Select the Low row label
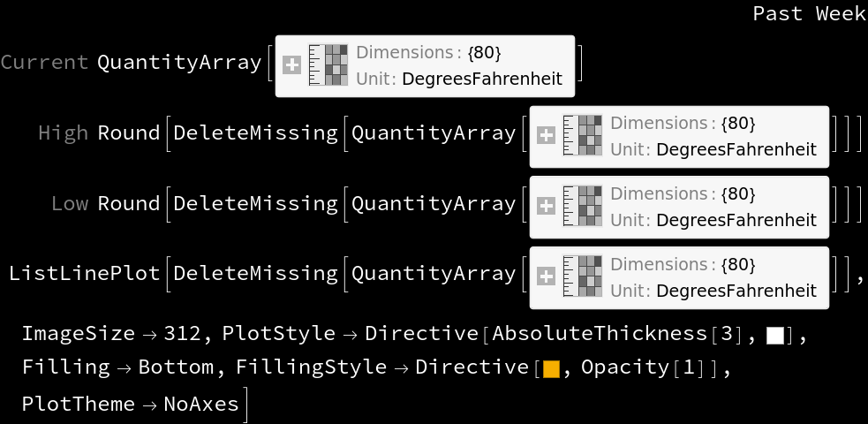 (x=70, y=204)
